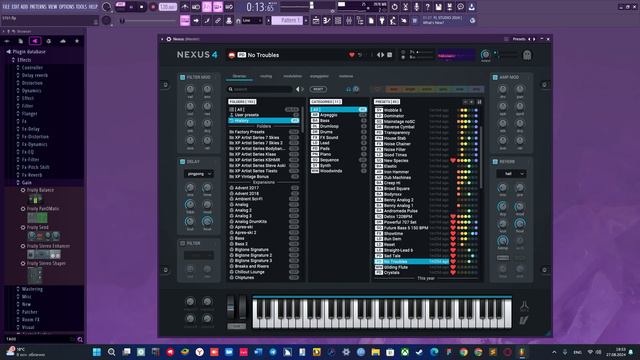Viewport: 640px width, 360px height.
Task: Select the plugin database speaker icon tab
Action: [x=35, y=41]
